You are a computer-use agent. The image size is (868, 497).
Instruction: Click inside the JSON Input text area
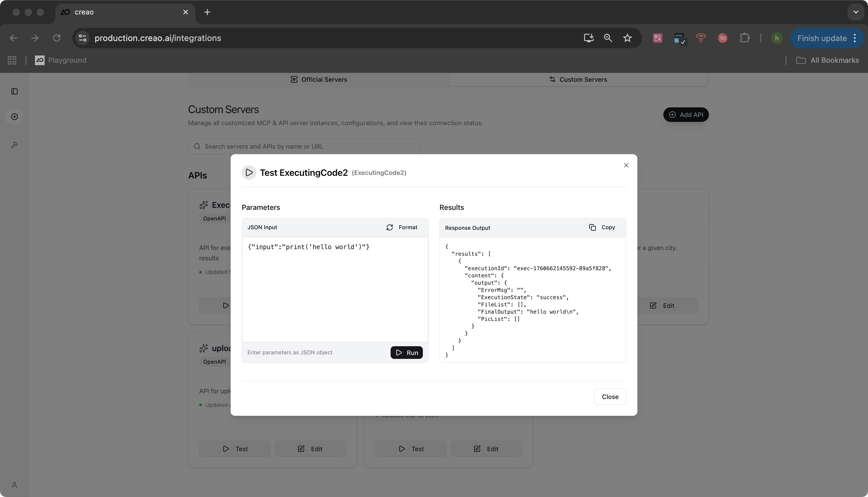coord(335,290)
